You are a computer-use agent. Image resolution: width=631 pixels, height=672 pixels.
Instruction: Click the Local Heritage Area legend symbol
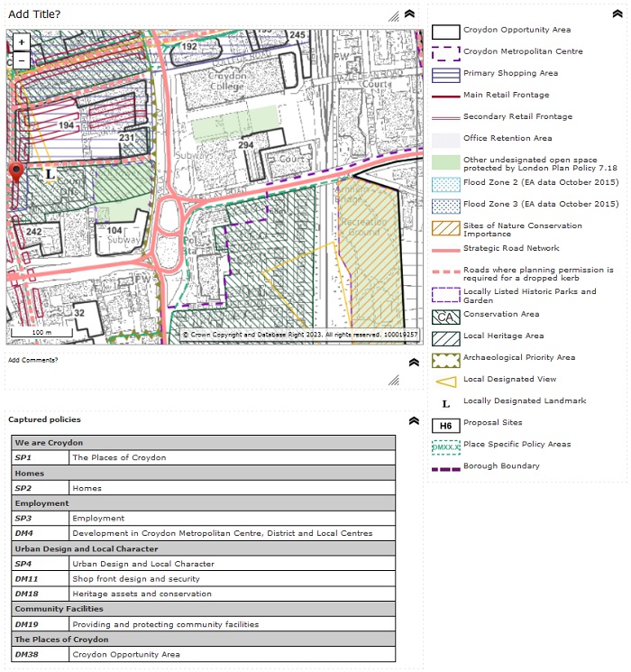pos(446,338)
